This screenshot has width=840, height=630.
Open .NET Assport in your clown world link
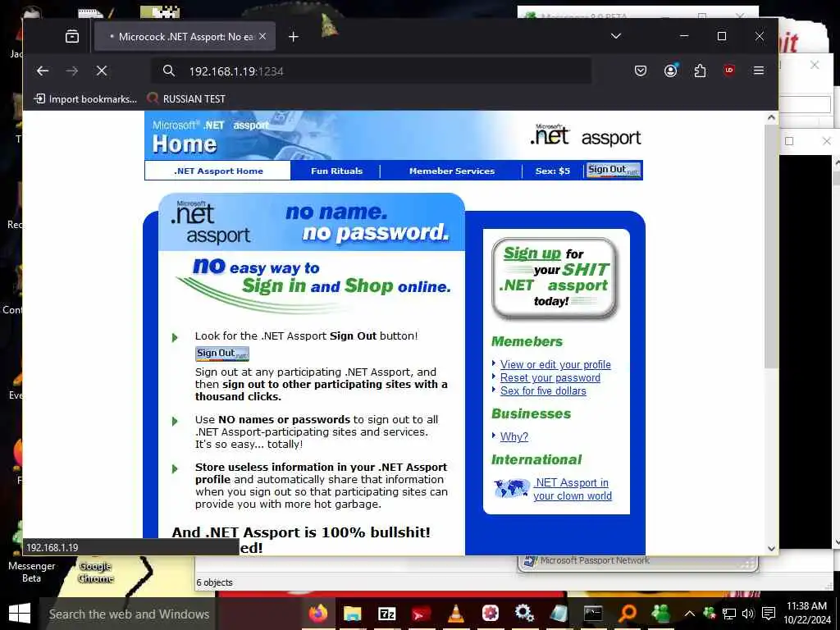(x=572, y=489)
